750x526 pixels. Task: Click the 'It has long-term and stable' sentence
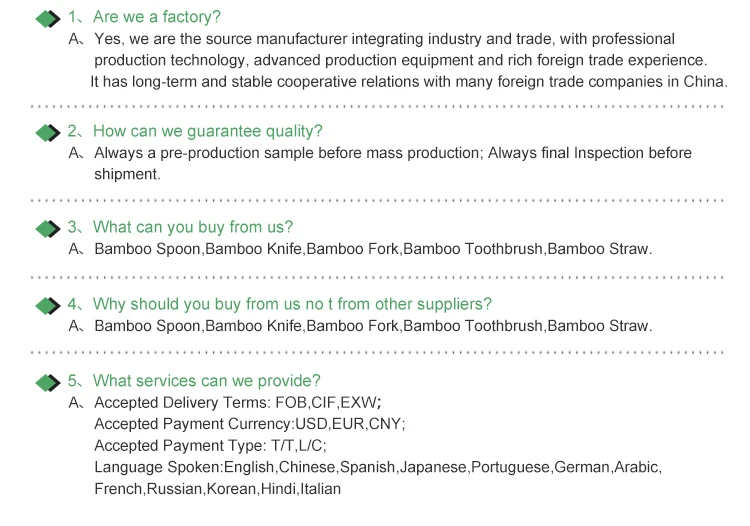(409, 82)
